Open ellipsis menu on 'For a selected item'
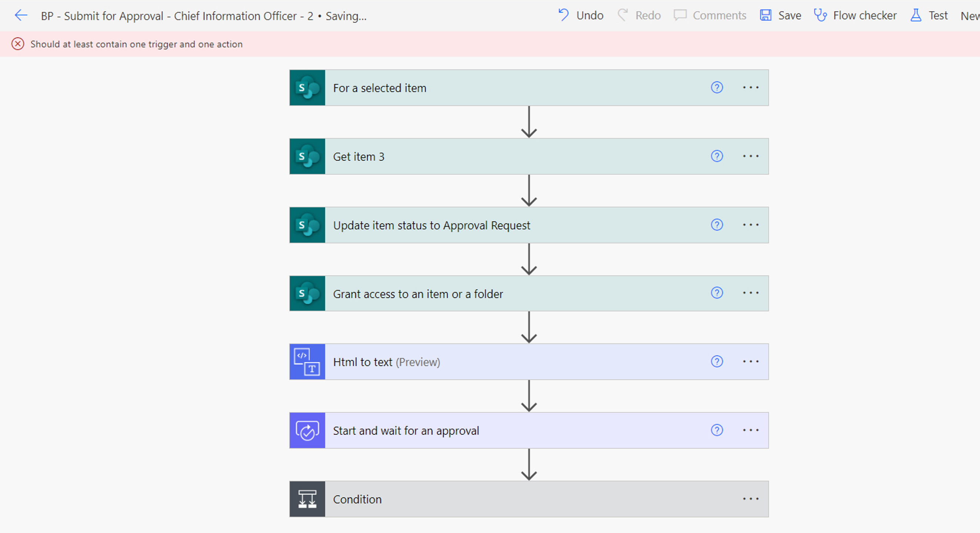This screenshot has width=980, height=533. point(750,87)
